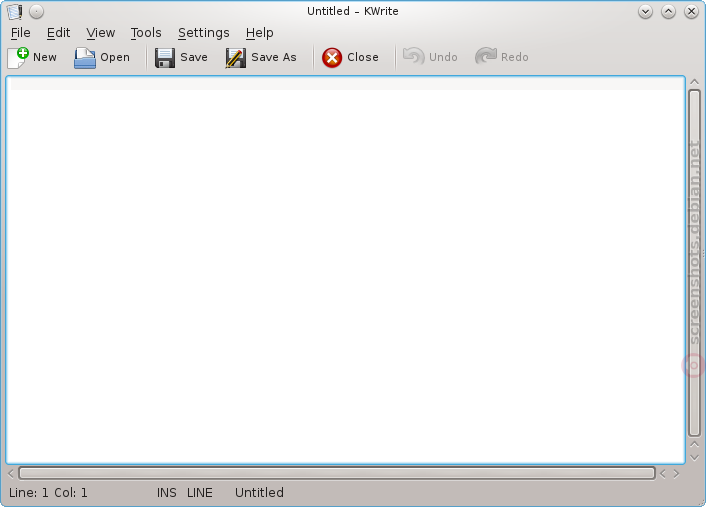This screenshot has width=706, height=507.
Task: Click inside the empty text editing area
Action: pos(345,270)
